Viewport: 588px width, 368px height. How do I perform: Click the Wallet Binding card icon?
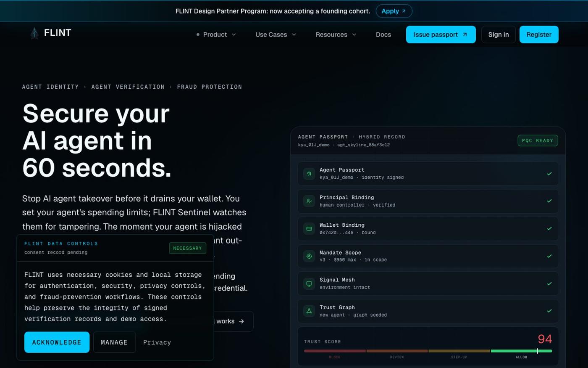pos(309,229)
